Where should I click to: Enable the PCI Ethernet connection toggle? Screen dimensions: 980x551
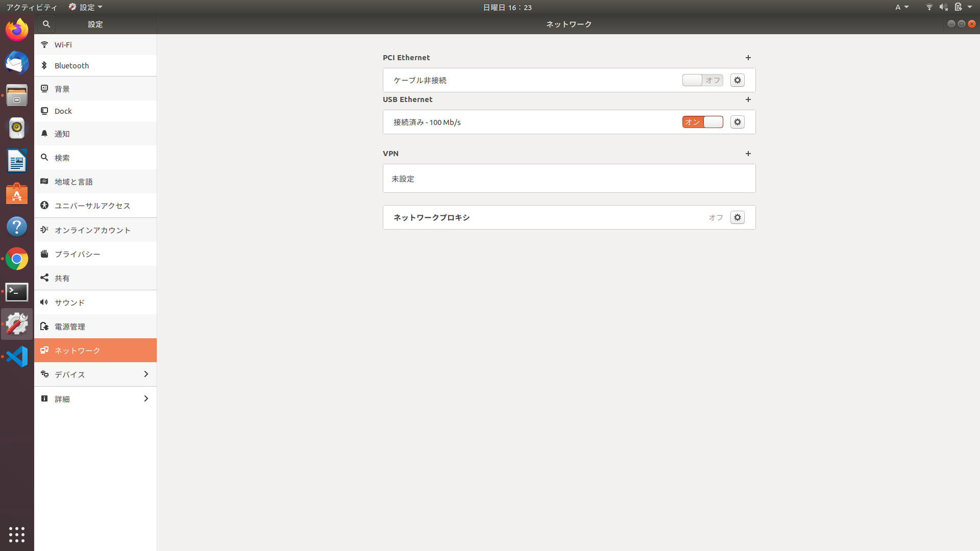point(702,80)
